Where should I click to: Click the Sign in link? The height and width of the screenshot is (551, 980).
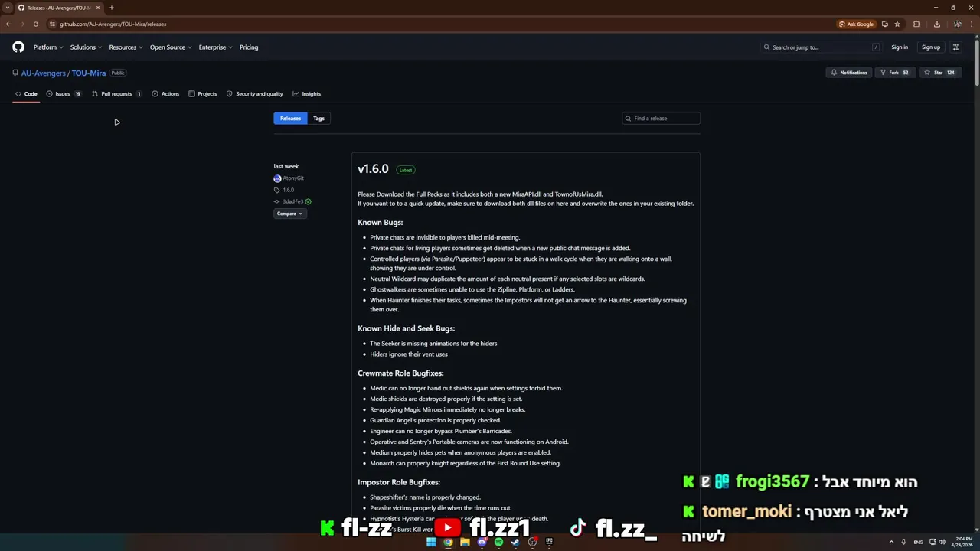[x=900, y=47]
